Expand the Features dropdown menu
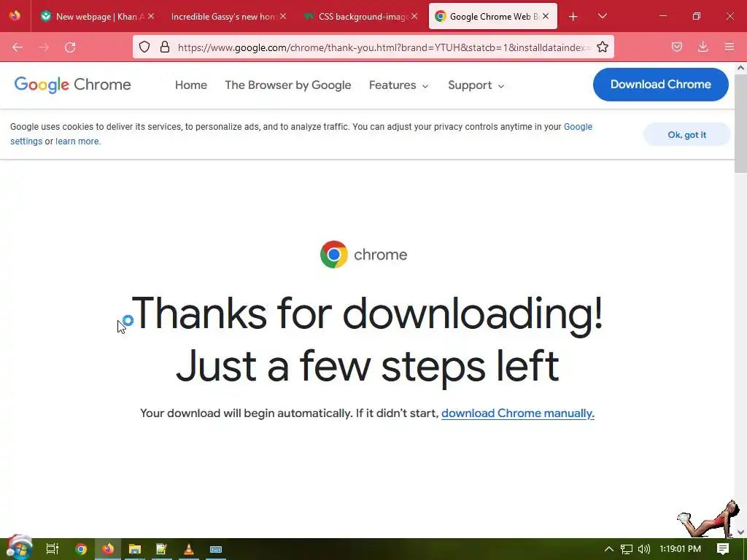Screen dimensions: 747x560 (x=399, y=85)
